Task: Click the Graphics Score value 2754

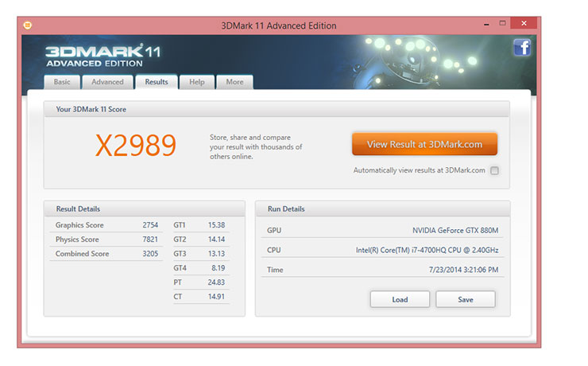Action: 150,225
